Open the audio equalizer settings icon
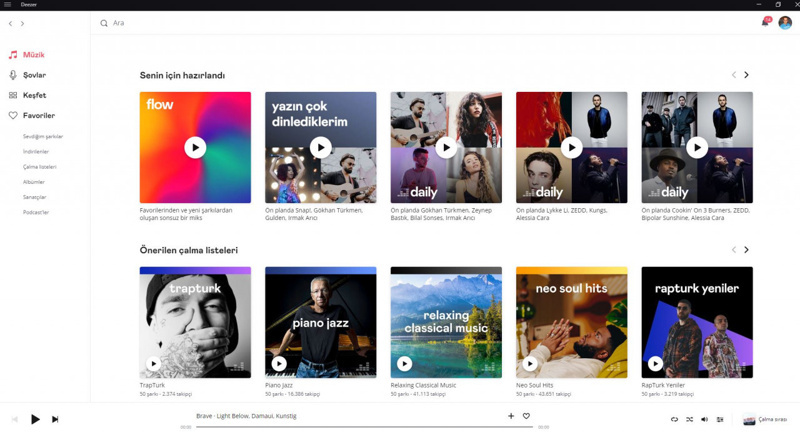Screen dimensions: 800x432 point(720,420)
